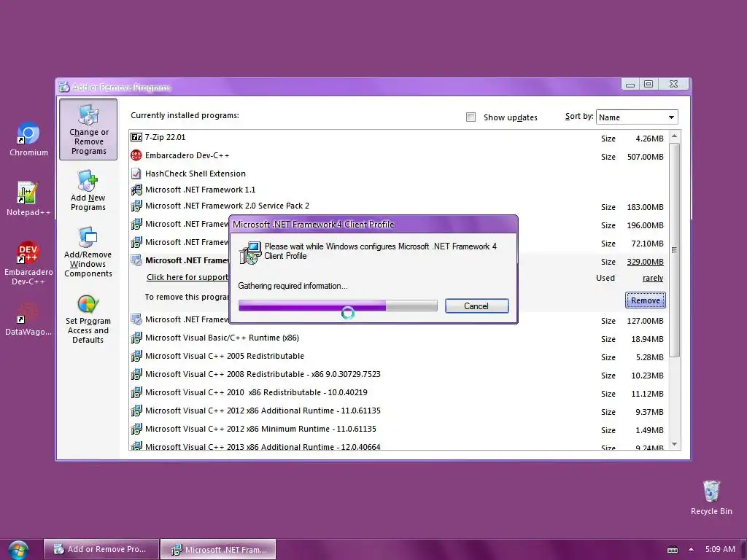Screen dimensions: 747x560
Task: Click Visual Basic/C++ Runtime (x86) icon
Action: [x=136, y=338]
